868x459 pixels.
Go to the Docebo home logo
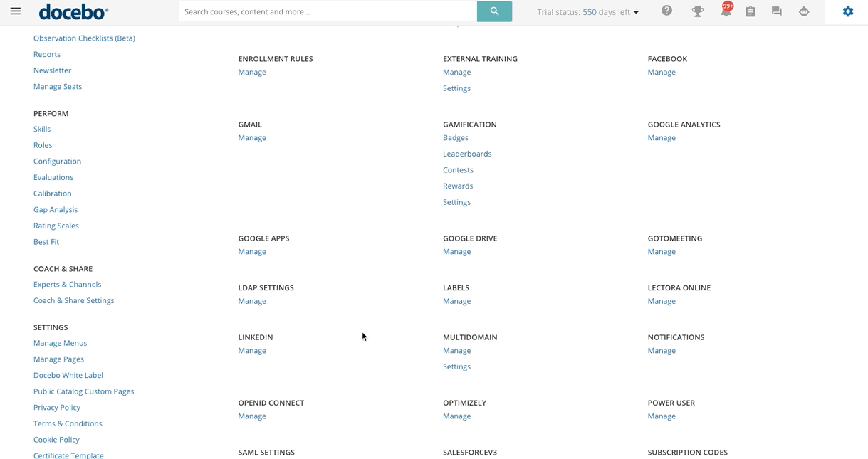point(73,11)
